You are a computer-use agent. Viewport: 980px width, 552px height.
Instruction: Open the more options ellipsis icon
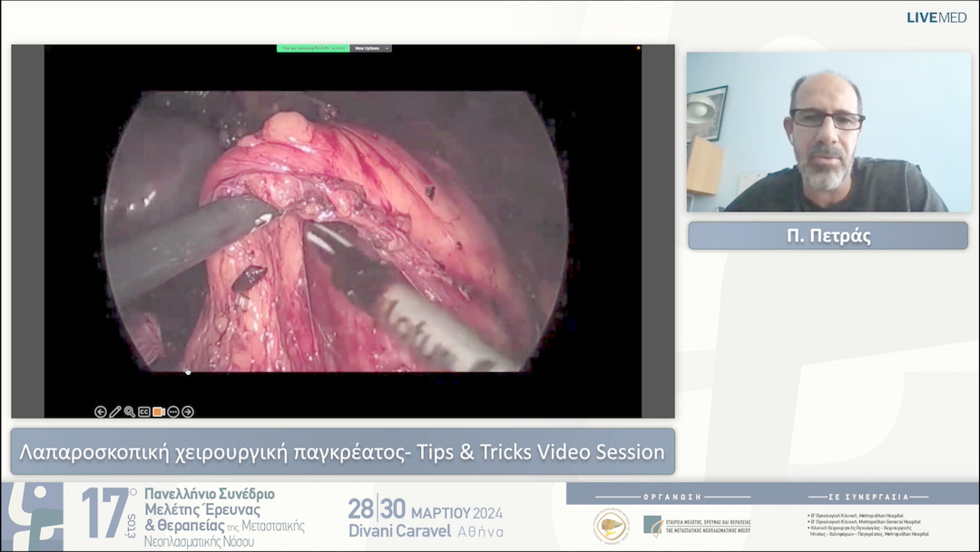coord(173,411)
